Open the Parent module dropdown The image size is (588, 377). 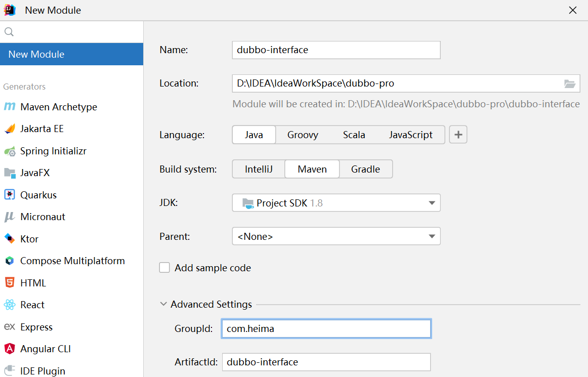tap(336, 236)
